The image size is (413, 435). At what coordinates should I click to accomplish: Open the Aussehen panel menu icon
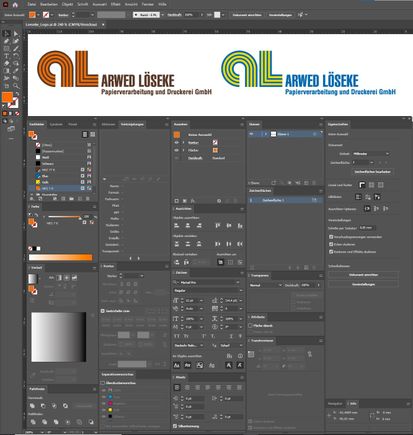(242, 124)
